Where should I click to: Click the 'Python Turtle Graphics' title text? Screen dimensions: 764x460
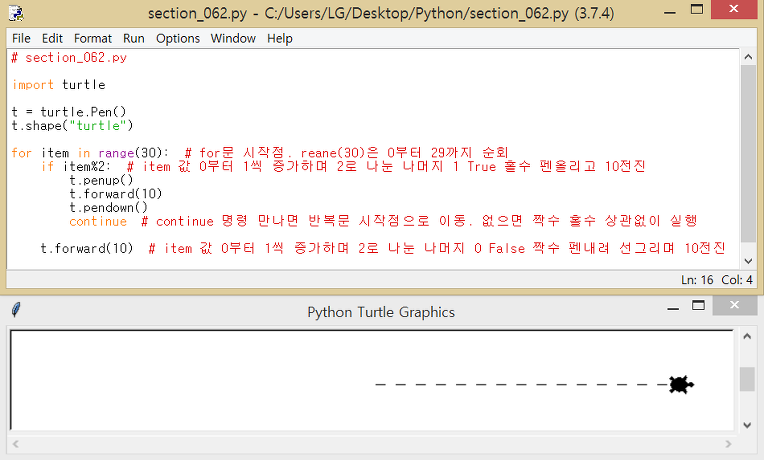[x=381, y=312]
